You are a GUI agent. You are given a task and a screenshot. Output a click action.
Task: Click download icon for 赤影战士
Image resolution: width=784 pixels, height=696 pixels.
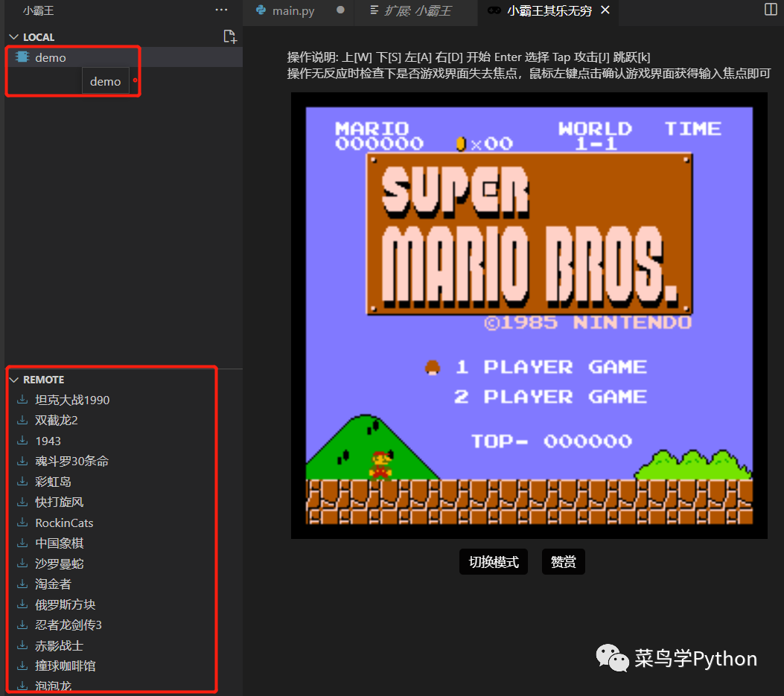click(x=22, y=645)
